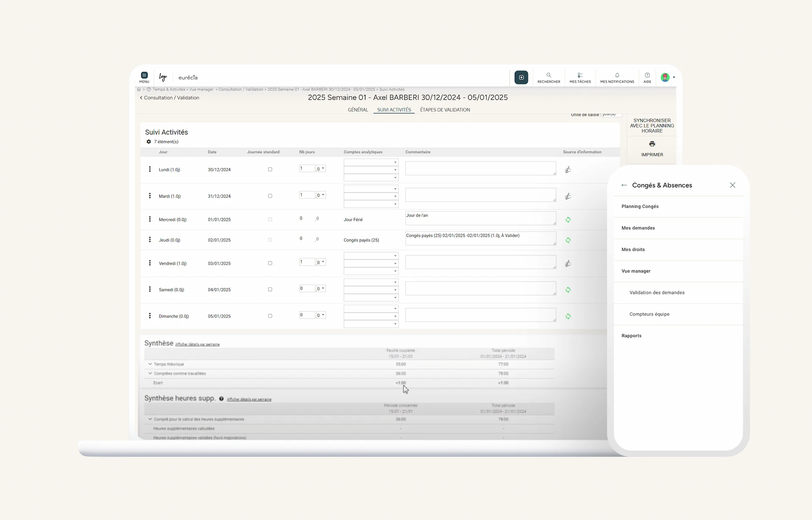Open notifications via the bell icon
Screen dimensions: 812x520
point(617,77)
